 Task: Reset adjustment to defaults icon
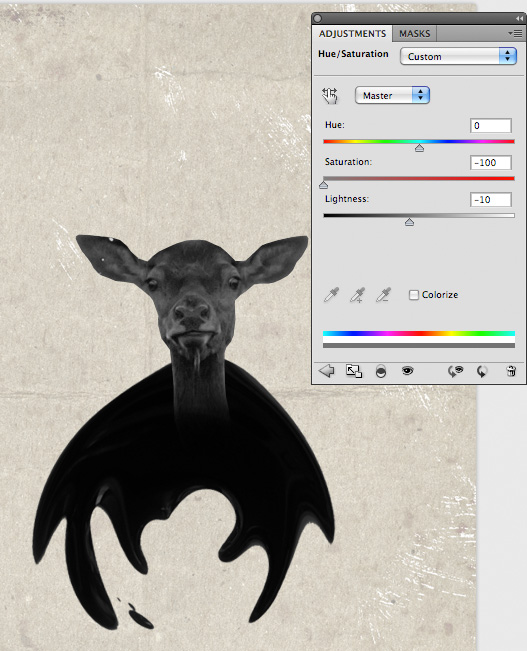click(482, 371)
